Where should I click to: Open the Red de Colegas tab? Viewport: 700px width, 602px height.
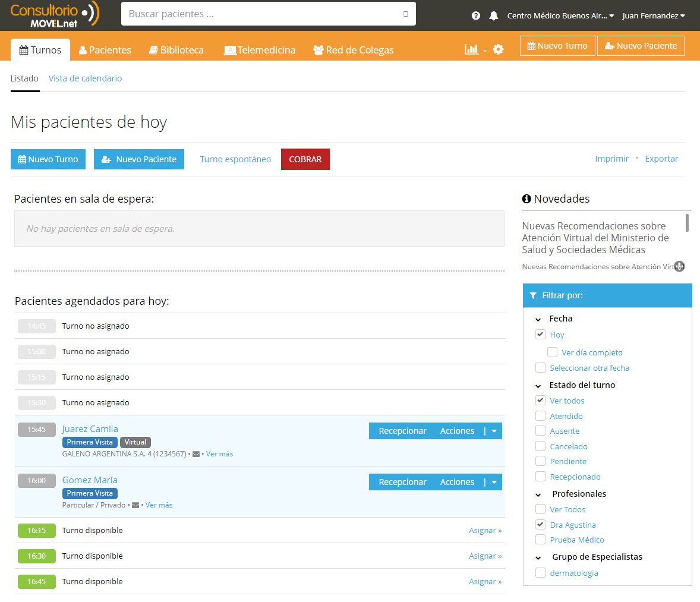(353, 50)
